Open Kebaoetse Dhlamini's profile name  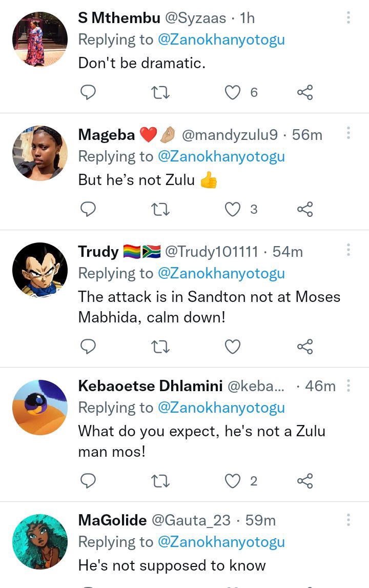coord(150,386)
